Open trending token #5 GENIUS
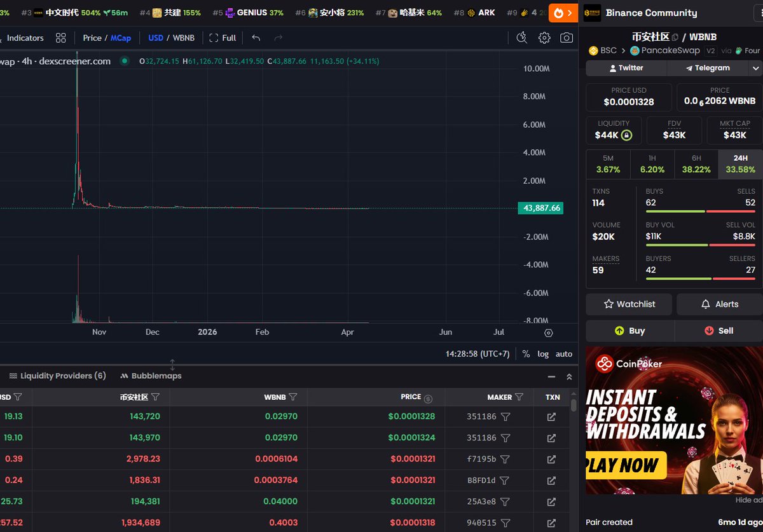Screen dimensions: 763x532 click(x=248, y=13)
